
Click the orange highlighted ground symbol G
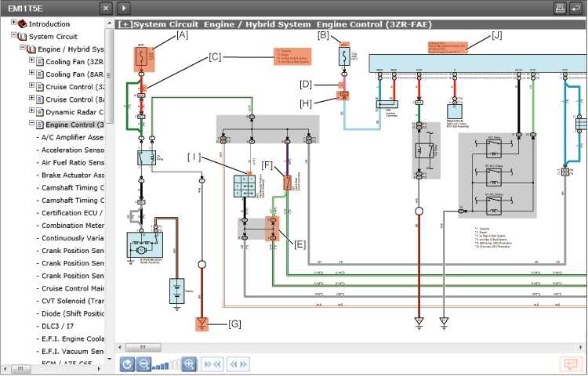pyautogui.click(x=202, y=323)
